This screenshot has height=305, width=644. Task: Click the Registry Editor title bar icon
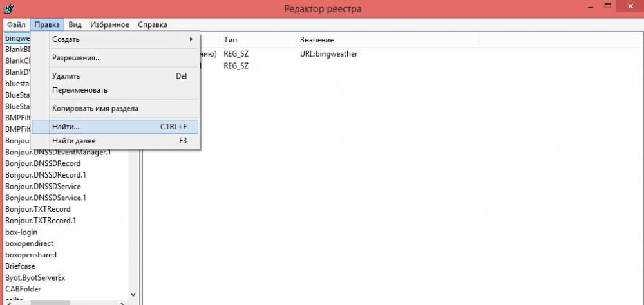click(x=10, y=9)
